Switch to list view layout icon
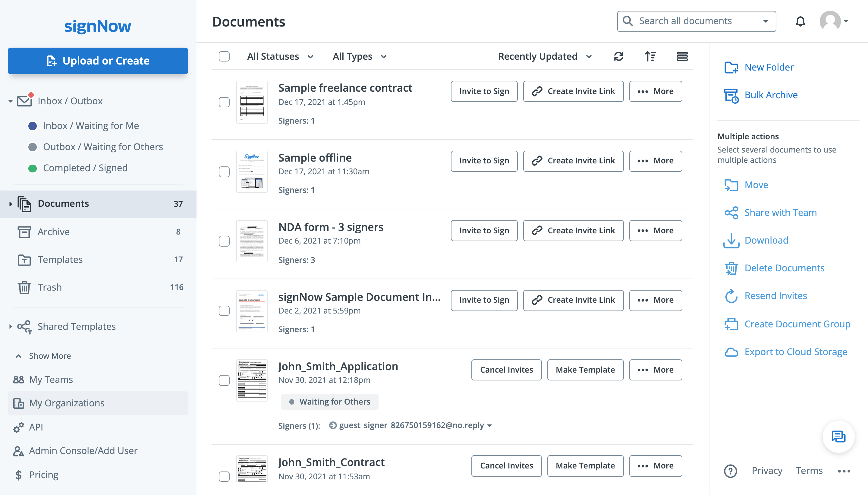Screen dimensions: 868x495 [682, 56]
